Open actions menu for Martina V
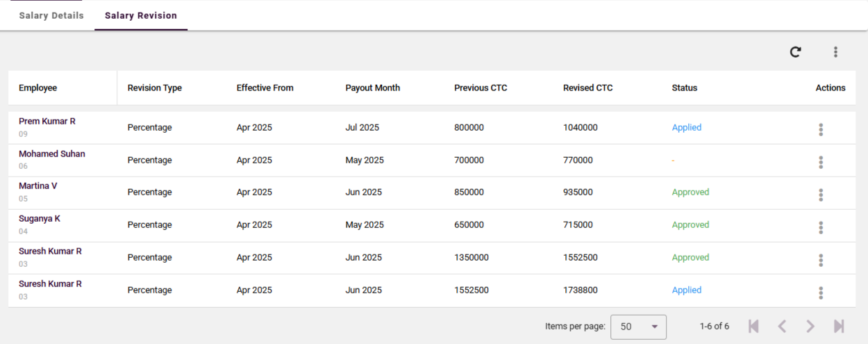Viewport: 868px width, 344px height. click(821, 195)
